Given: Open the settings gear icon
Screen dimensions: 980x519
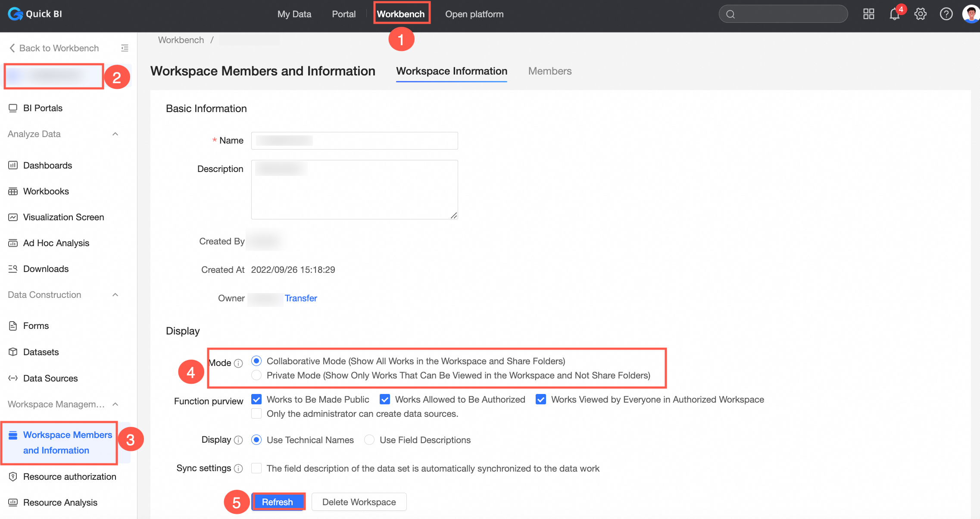Looking at the screenshot, I should tap(921, 14).
